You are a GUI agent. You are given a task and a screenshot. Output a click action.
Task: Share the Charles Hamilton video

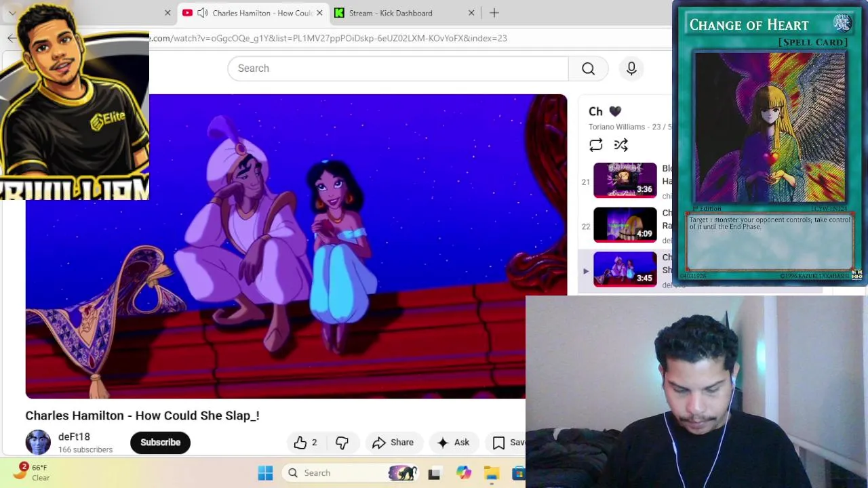coord(393,443)
